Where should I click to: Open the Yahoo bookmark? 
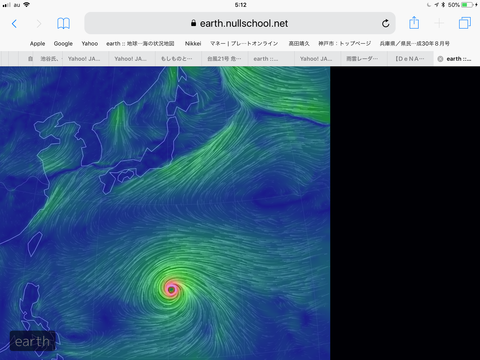[90, 44]
